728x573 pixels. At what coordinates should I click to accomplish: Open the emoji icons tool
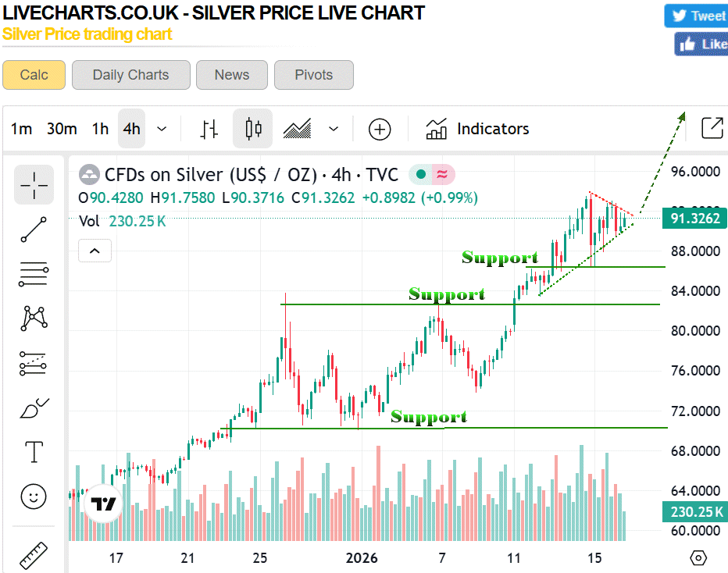pyautogui.click(x=34, y=496)
